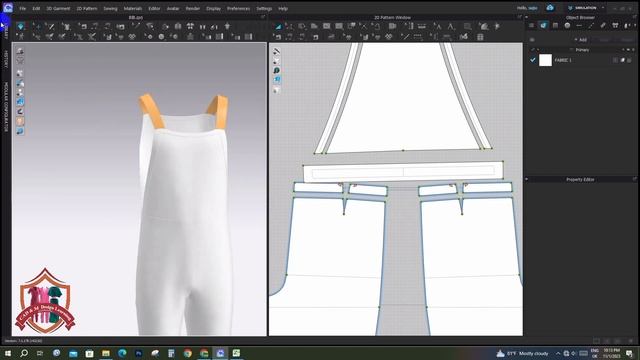The width and height of the screenshot is (640, 360).
Task: Open the weather Mostly cloudy widget
Action: click(x=522, y=353)
